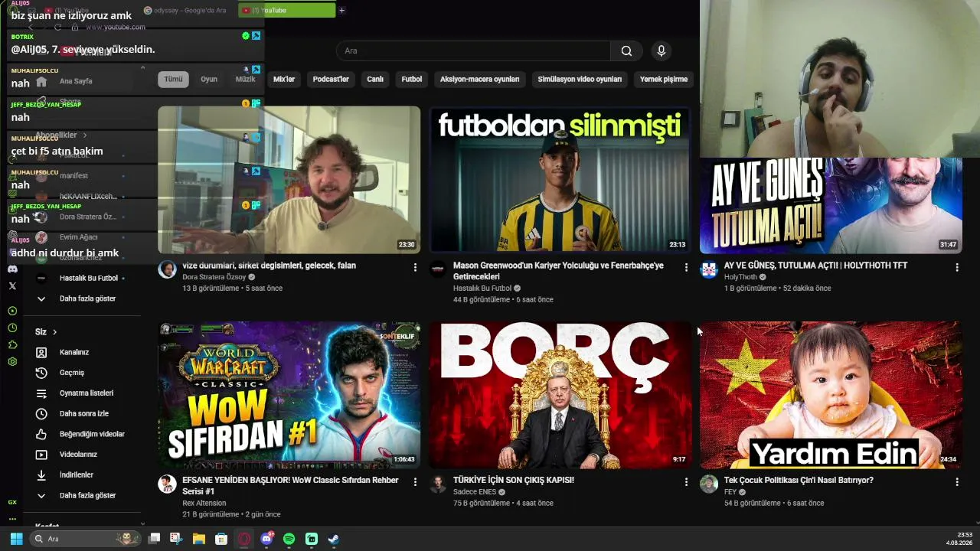Open Rex Altension channel avatar under video
The image size is (980, 551).
pos(167,484)
